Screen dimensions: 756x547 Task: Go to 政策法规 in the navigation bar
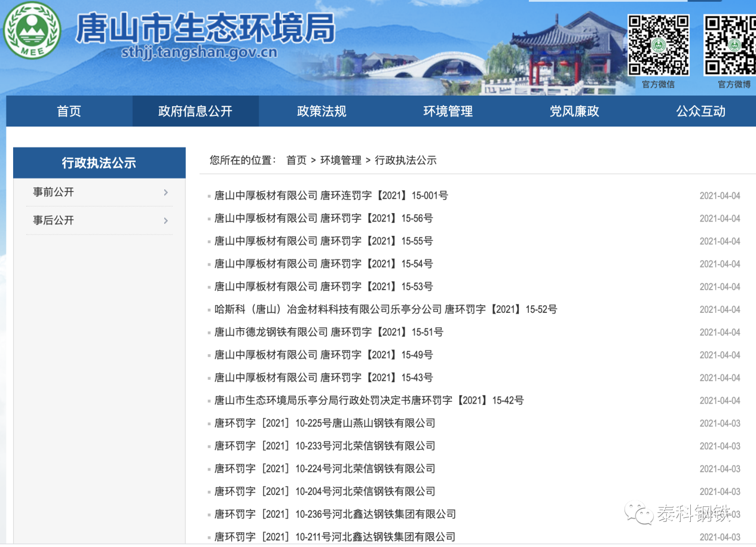[322, 111]
